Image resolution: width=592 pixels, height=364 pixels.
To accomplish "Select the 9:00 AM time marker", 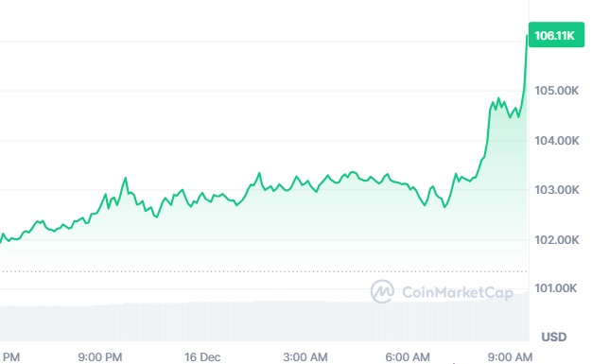I will coord(510,356).
